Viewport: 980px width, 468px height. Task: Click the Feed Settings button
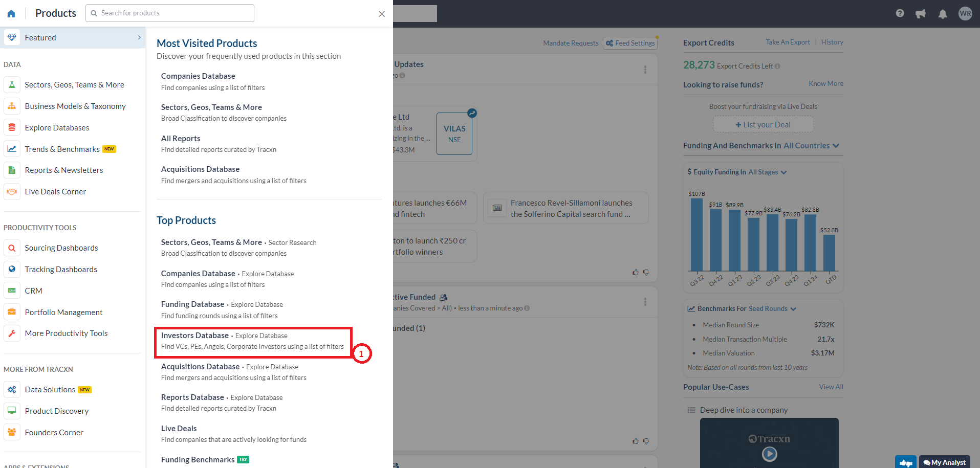coord(630,43)
